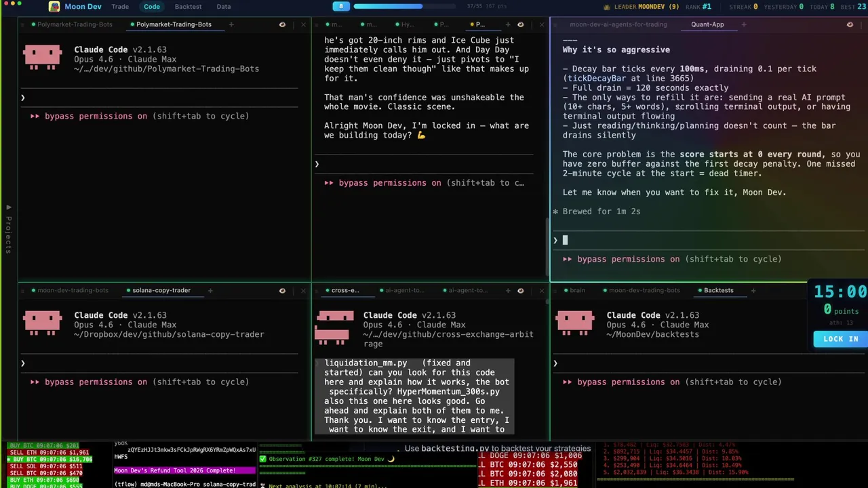The height and width of the screenshot is (488, 868).
Task: Close the solana-copy-trader pane
Action: [303, 290]
